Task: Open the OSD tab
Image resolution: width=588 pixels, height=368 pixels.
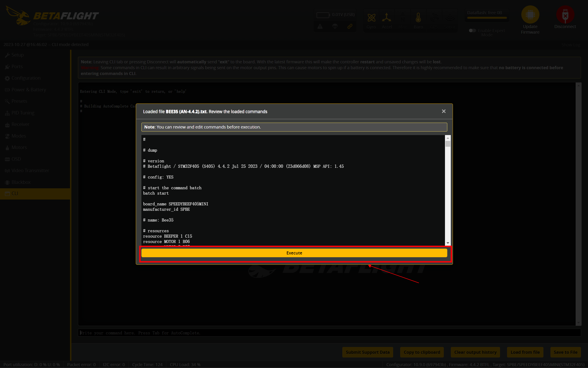Action: pyautogui.click(x=35, y=159)
